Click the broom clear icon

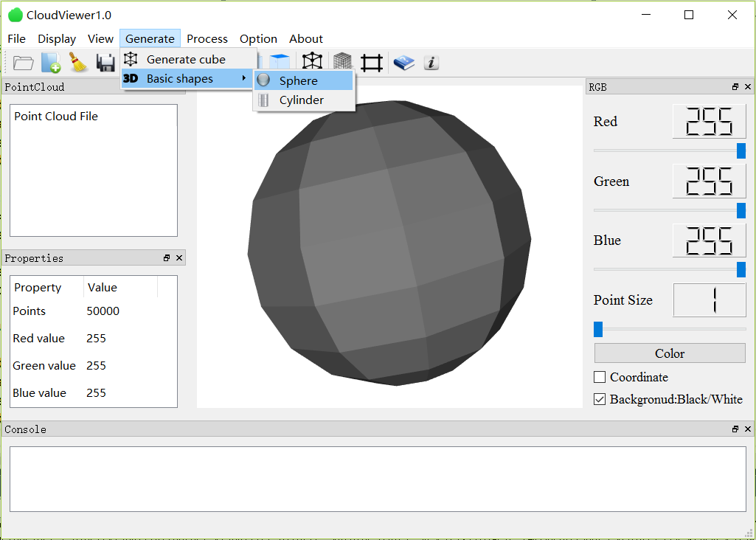pos(78,63)
